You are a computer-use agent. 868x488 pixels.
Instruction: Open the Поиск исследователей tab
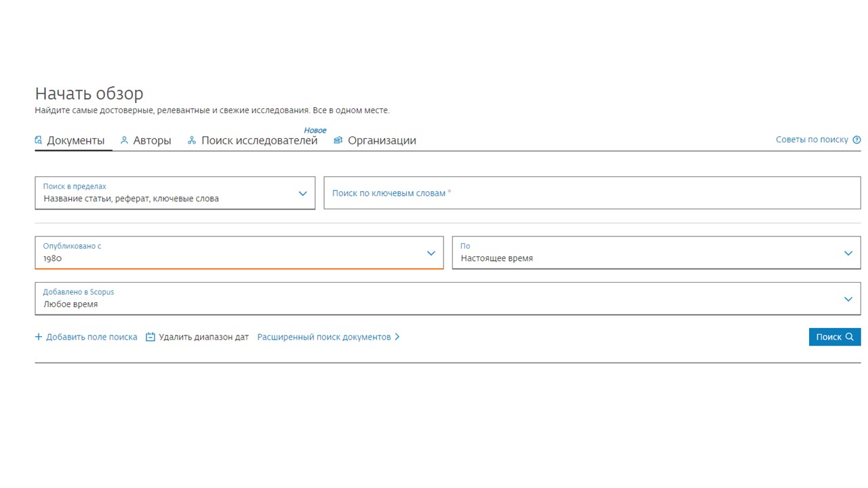259,140
